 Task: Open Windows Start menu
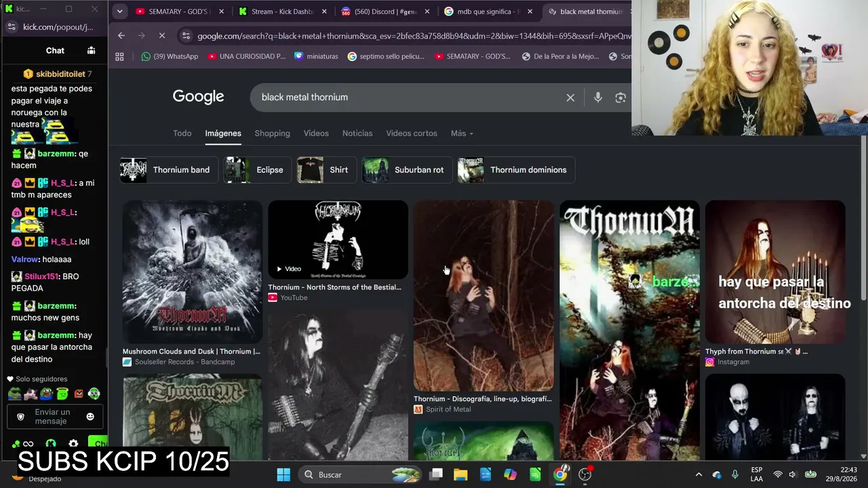coord(283,474)
